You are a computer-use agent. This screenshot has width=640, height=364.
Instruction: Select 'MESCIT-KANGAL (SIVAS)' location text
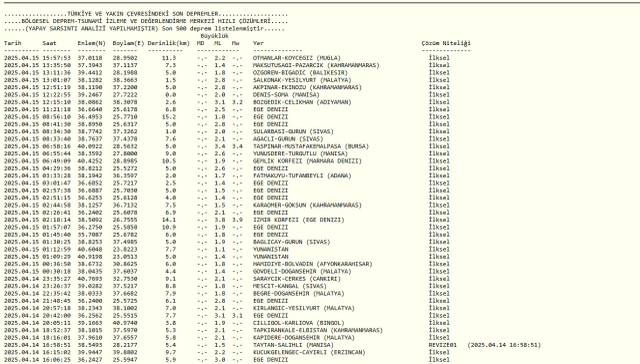click(289, 286)
